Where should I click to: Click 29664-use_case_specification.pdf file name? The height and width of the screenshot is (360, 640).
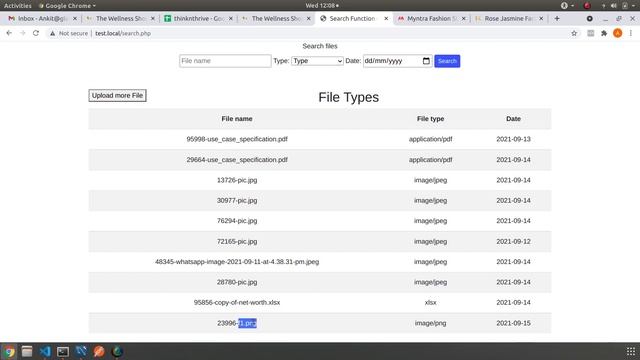[237, 160]
